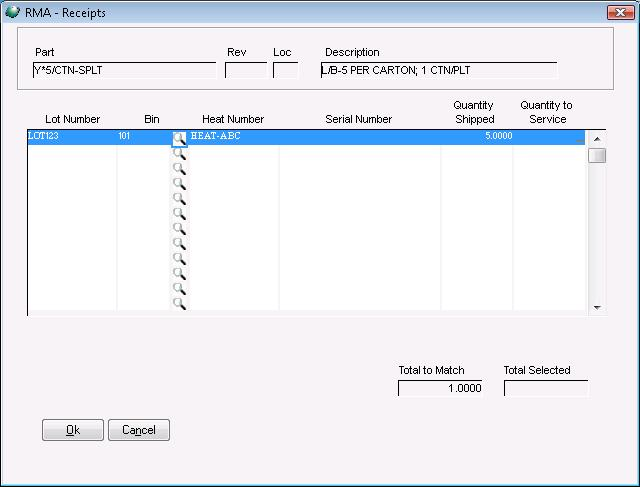This screenshot has width=640, height=487.
Task: Confirm with the Ok button
Action: [x=73, y=430]
